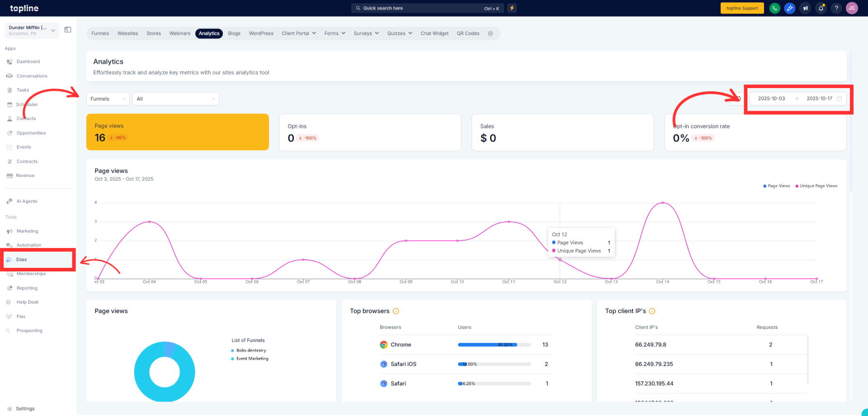Click the topline Support button
The image size is (868, 416).
(742, 8)
